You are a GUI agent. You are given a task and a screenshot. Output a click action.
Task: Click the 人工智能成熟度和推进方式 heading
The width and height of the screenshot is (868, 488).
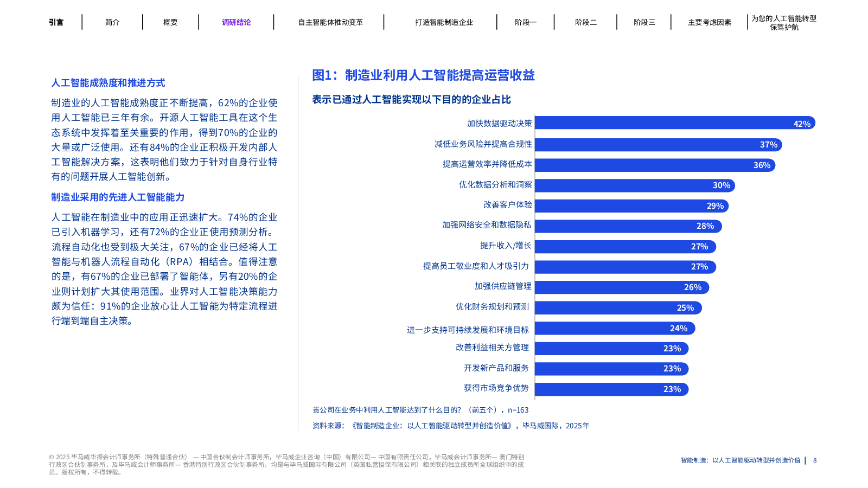[108, 83]
